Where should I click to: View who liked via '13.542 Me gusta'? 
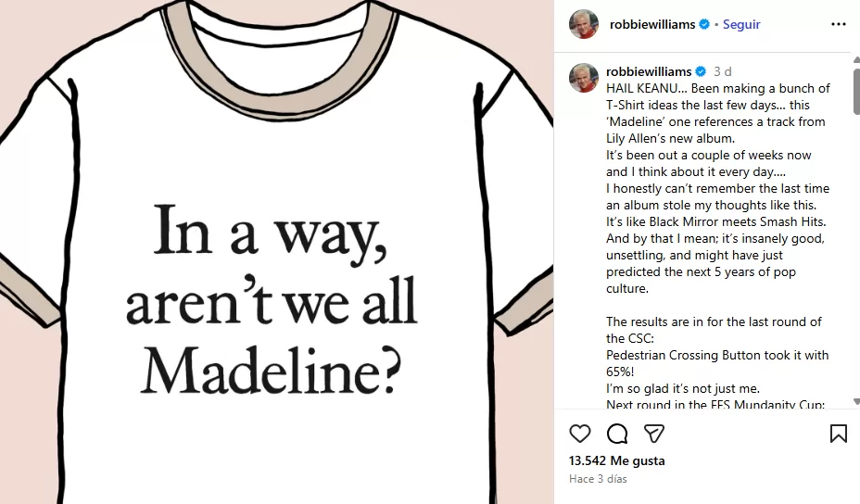click(x=616, y=460)
